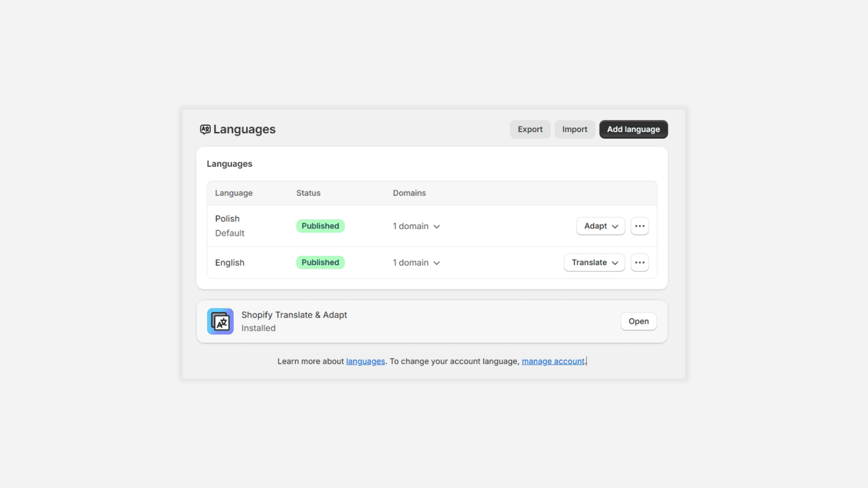Select the English language row name
The width and height of the screenshot is (868, 488).
pyautogui.click(x=230, y=263)
